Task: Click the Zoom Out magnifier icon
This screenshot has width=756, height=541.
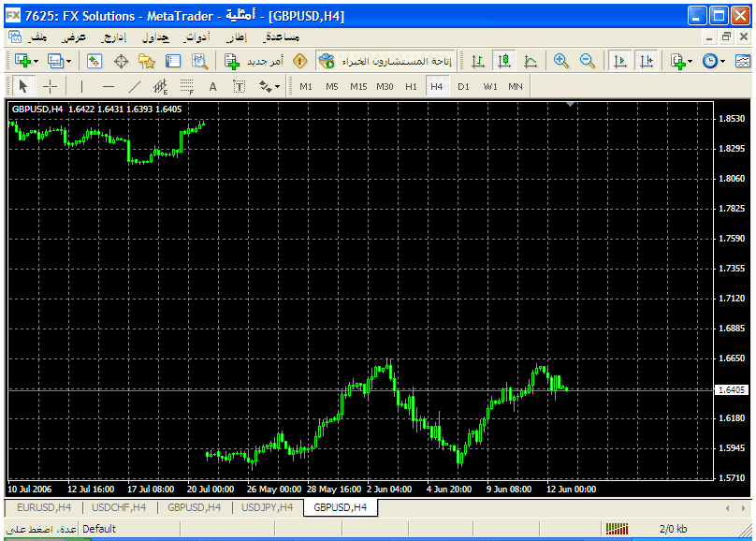Action: (588, 61)
